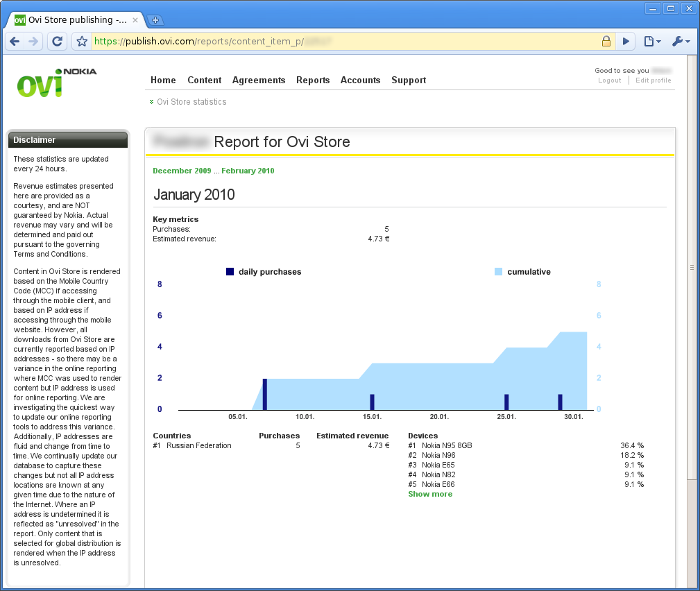This screenshot has width=700, height=591.
Task: Click the December 2009 link
Action: pos(182,171)
